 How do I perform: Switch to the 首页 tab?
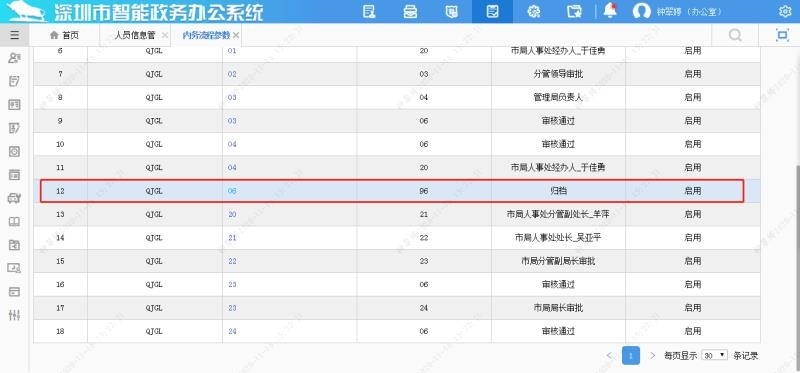click(x=64, y=35)
